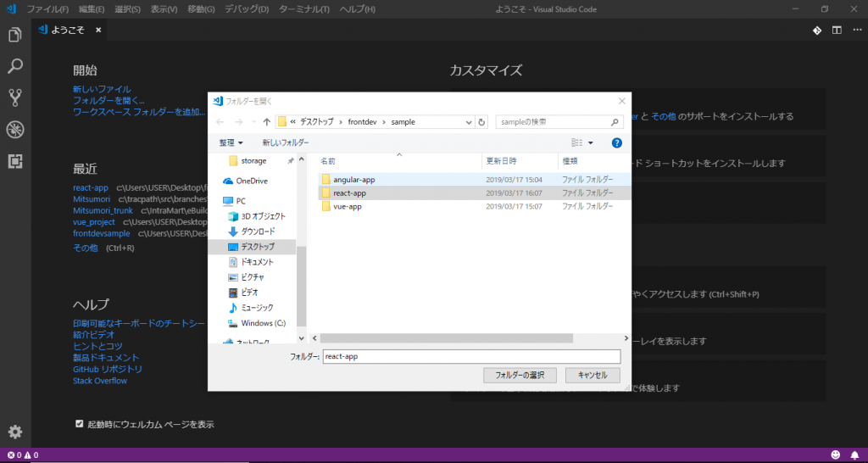
Task: Sort by 更新日時 column header
Action: pyautogui.click(x=520, y=160)
